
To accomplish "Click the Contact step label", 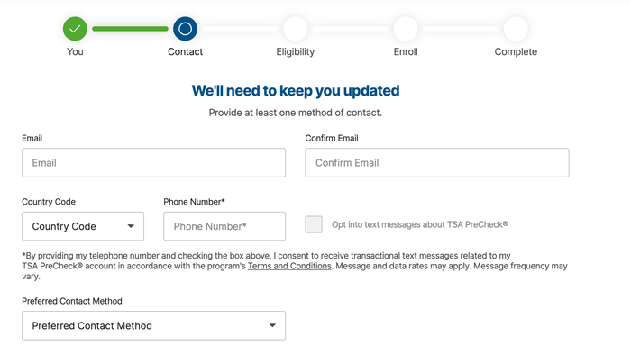I will pos(185,51).
